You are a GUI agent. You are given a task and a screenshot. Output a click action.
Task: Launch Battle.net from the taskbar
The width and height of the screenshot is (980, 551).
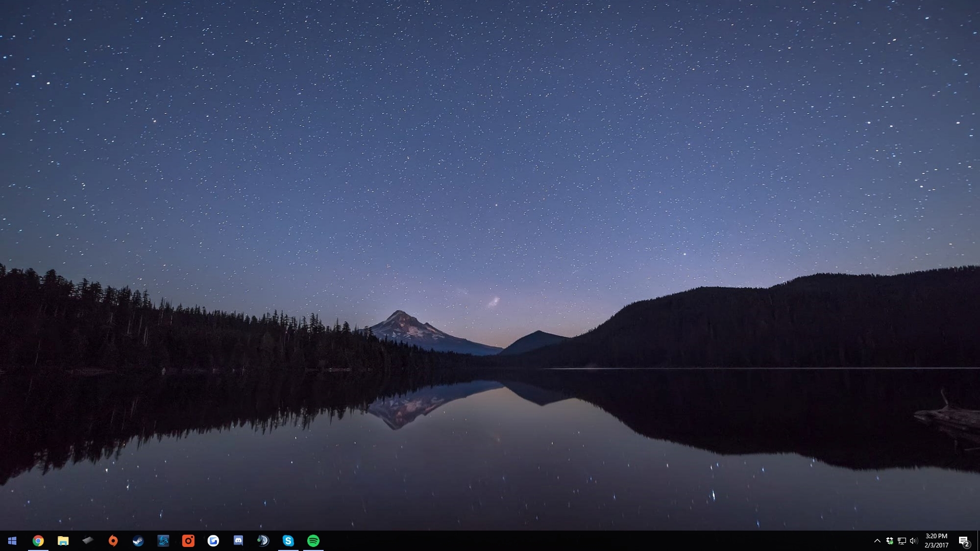click(x=163, y=541)
